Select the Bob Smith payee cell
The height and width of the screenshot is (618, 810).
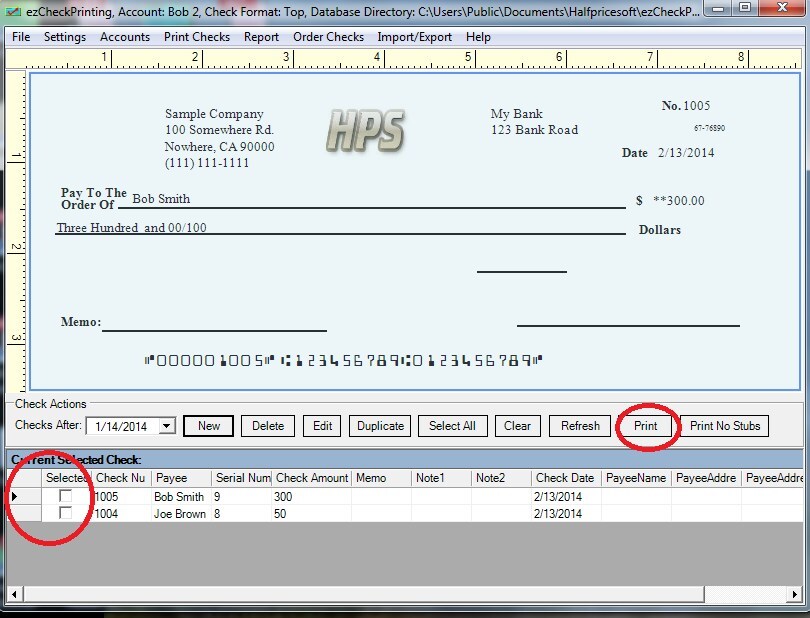[x=180, y=497]
